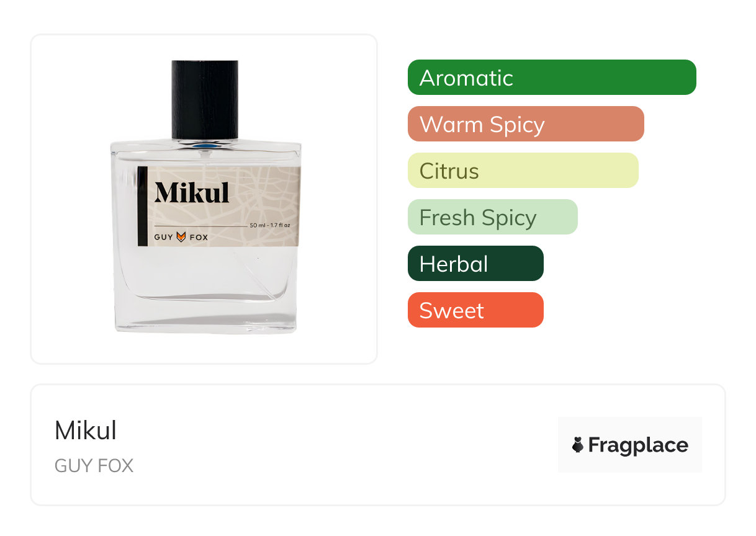The width and height of the screenshot is (756, 536).
Task: Click the Fragplace wordmark text
Action: pyautogui.click(x=638, y=445)
